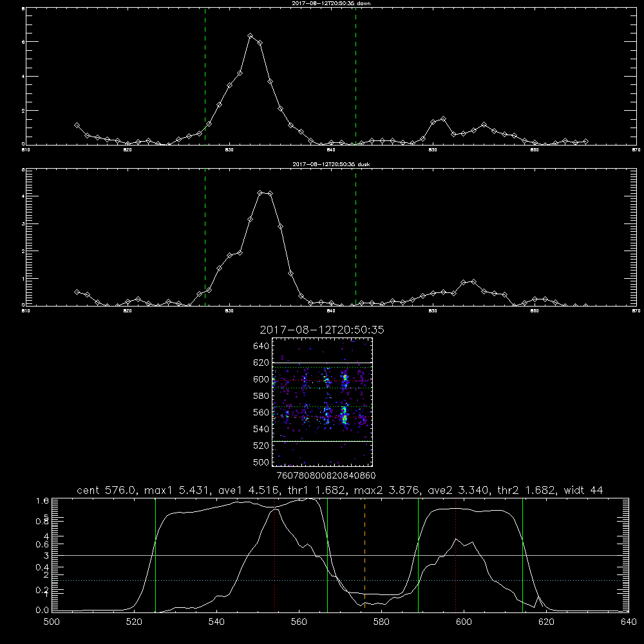Click the '500' label on spectral image y-axis
Image resolution: width=644 pixels, height=644 pixels.
(261, 462)
